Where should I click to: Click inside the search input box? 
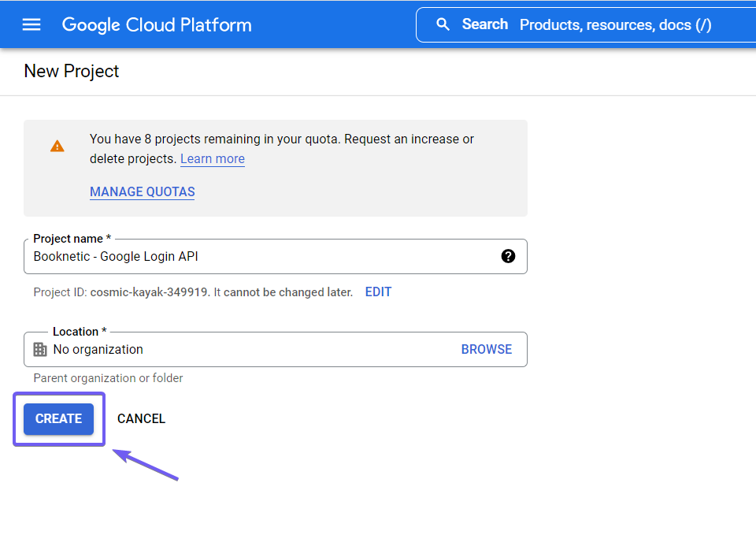click(614, 24)
